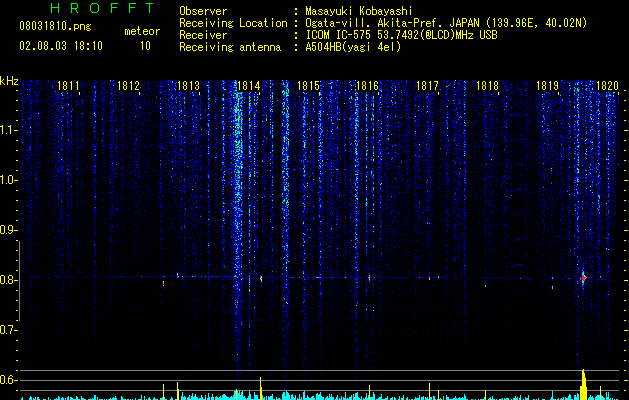
Task: Select antenna value A504HB(yagi 4el)
Action: [353, 47]
